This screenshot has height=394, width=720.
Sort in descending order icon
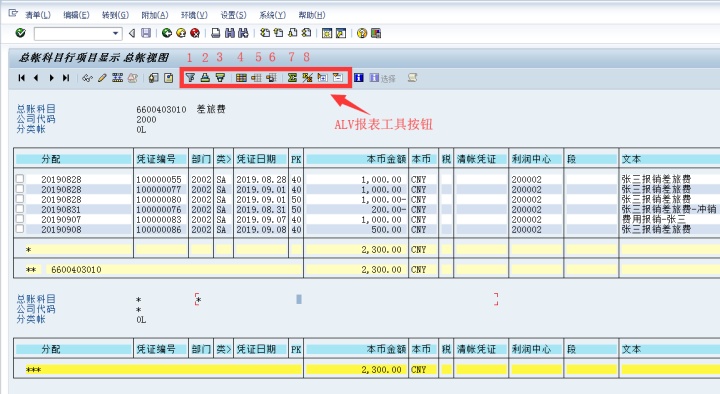(220, 78)
